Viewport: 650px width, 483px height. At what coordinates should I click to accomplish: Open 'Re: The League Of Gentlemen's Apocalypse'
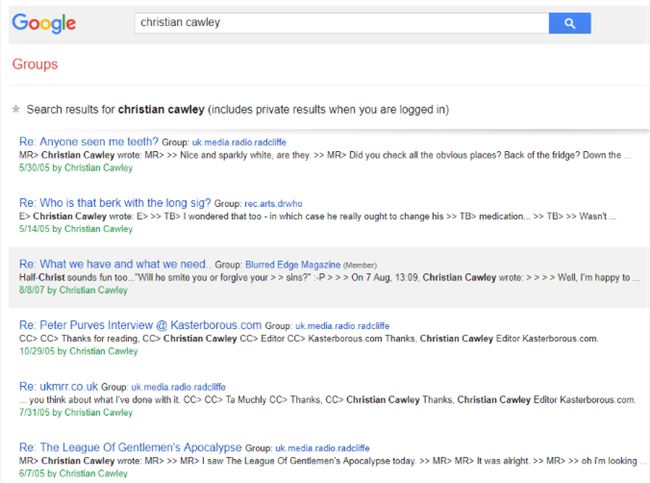point(128,446)
